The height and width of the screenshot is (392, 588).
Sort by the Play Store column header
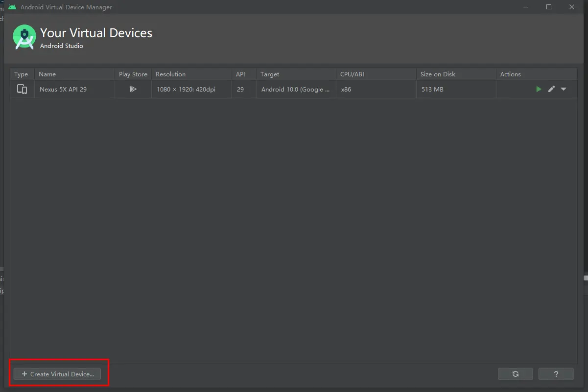[133, 74]
